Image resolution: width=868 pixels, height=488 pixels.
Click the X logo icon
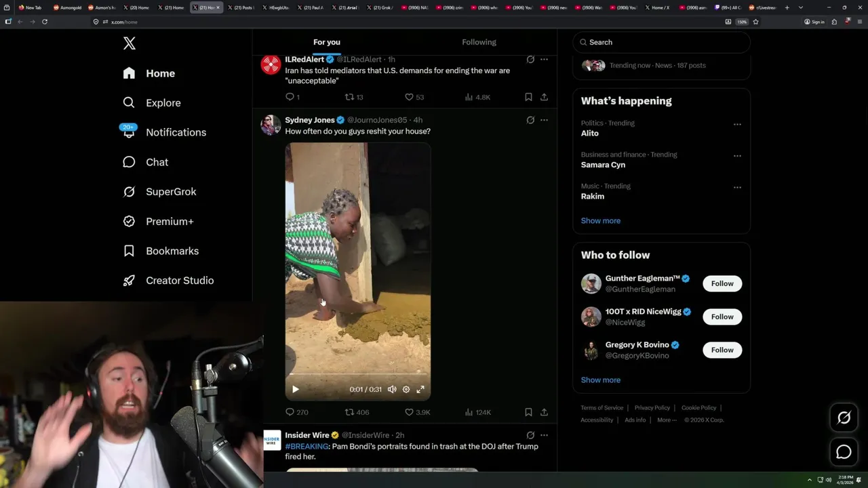[x=130, y=43]
